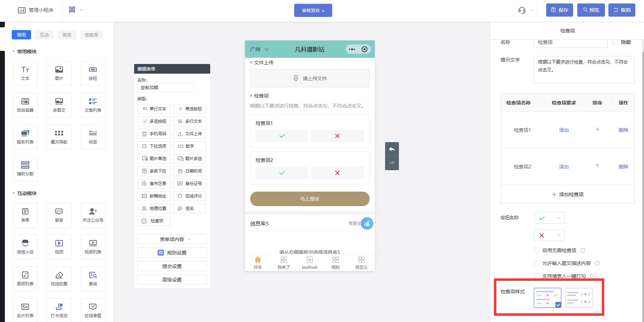Add the 多图文 module
The height and width of the screenshot is (322, 644).
59,105
